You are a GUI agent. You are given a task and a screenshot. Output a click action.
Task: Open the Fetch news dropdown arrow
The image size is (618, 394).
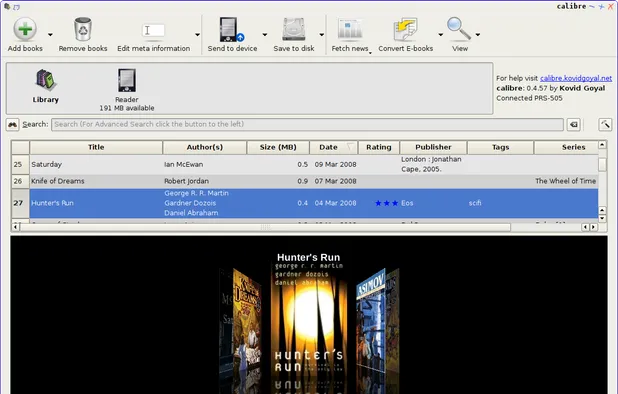click(370, 52)
